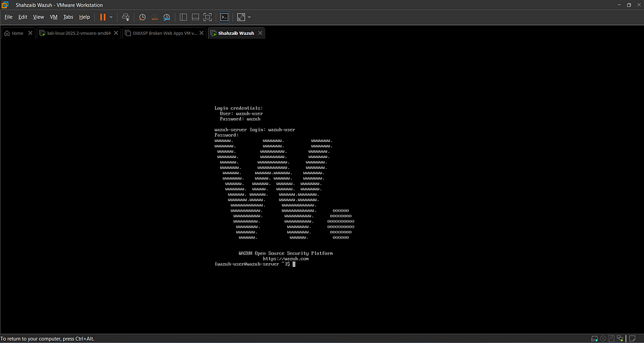
Task: Expand the power options dropdown arrow
Action: (x=111, y=17)
